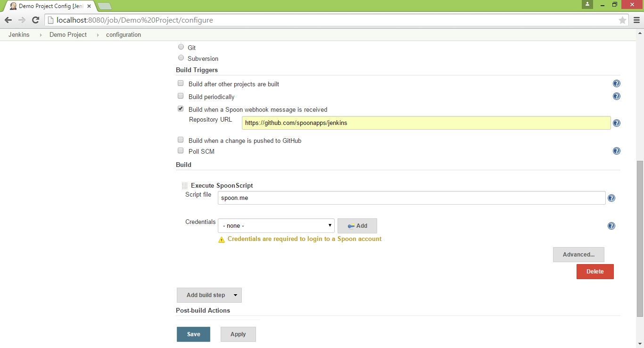The width and height of the screenshot is (644, 348).
Task: Click the drag handle of Execute SpoonScript
Action: 184,186
